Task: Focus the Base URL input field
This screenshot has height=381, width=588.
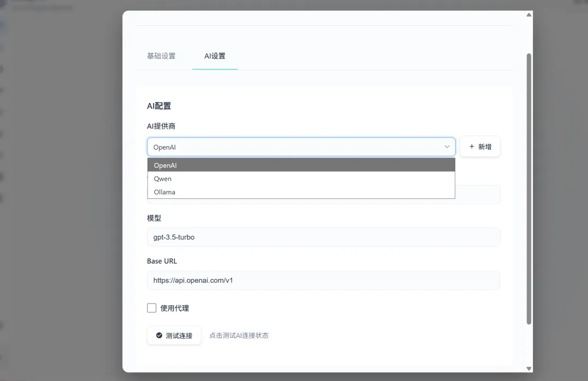Action: (323, 280)
